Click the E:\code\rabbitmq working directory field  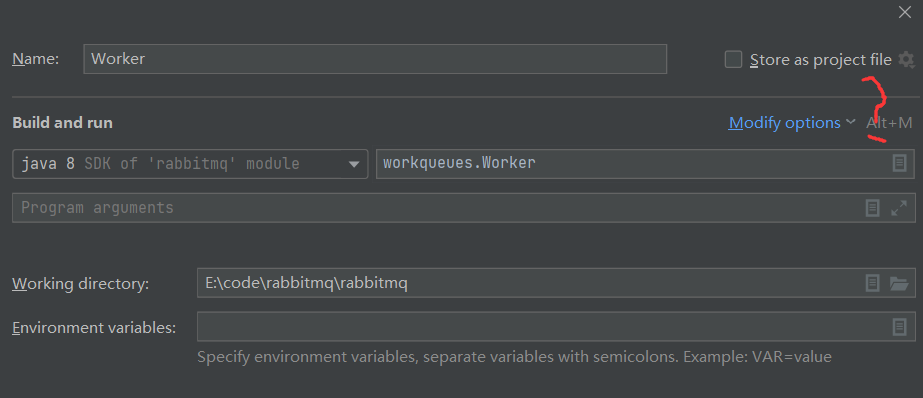pyautogui.click(x=556, y=283)
